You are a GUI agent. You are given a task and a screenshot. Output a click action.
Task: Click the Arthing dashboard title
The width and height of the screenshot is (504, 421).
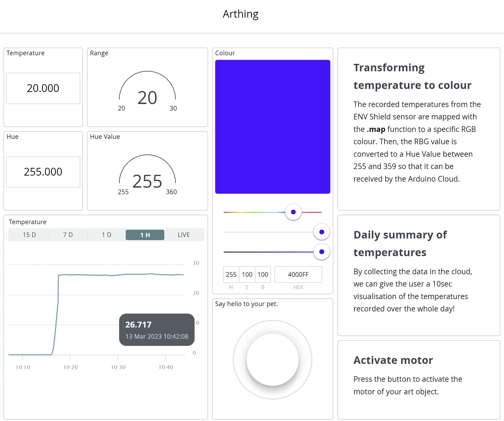[x=241, y=14]
